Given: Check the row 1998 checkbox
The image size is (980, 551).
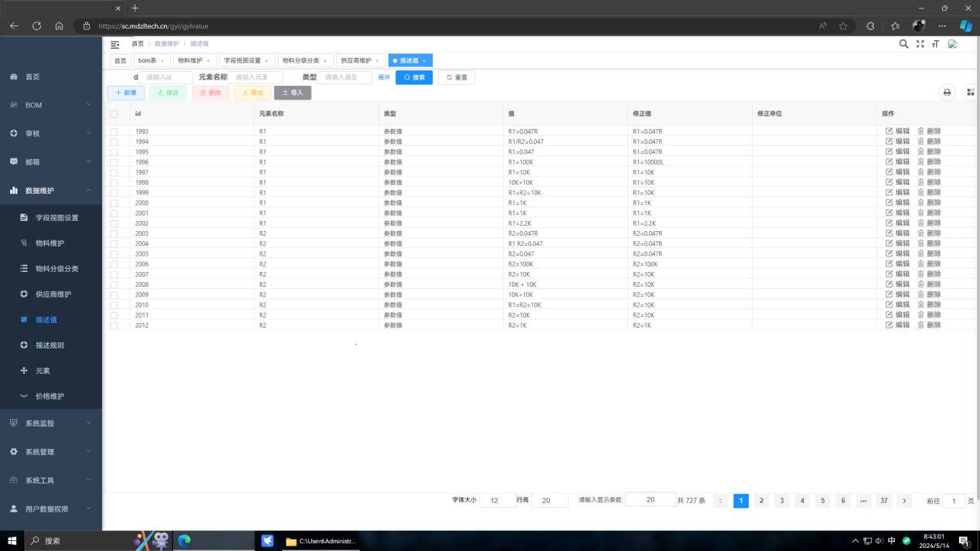Looking at the screenshot, I should click(114, 183).
